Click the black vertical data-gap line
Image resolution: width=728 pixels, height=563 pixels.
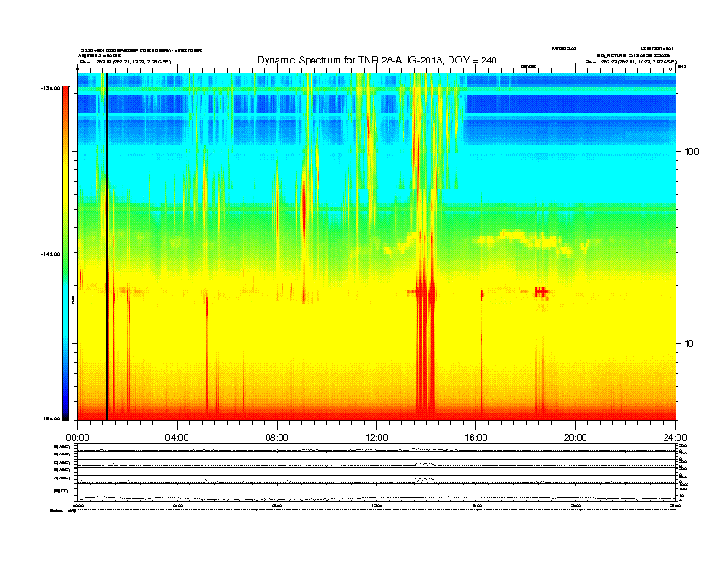pos(107,247)
